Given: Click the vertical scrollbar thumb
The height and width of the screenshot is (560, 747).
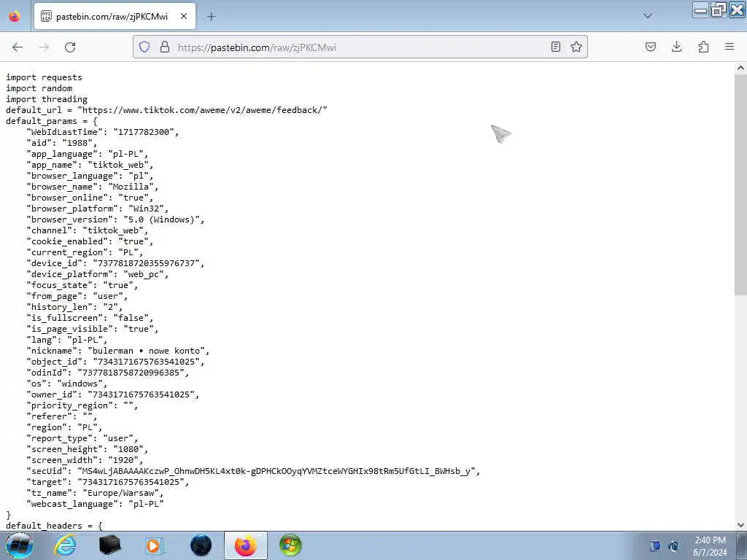Looking at the screenshot, I should coord(741,184).
